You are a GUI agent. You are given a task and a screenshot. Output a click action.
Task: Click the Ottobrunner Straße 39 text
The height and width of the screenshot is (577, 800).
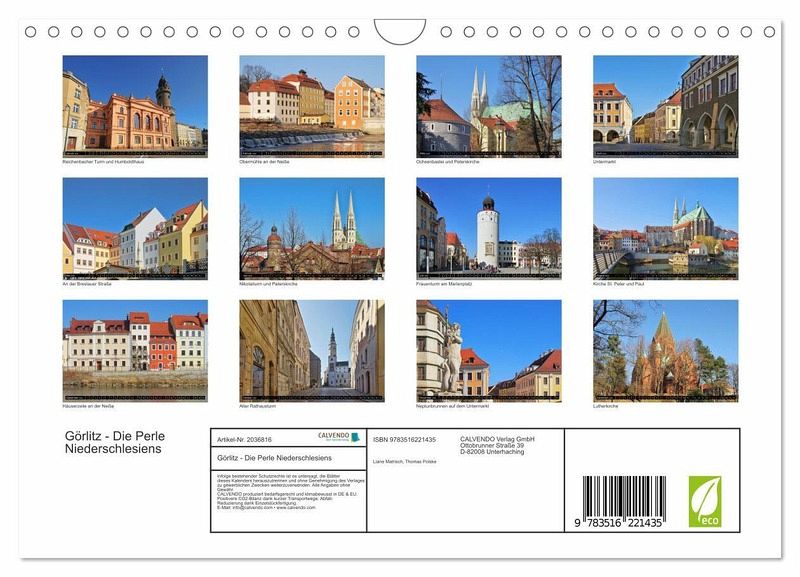click(492, 445)
